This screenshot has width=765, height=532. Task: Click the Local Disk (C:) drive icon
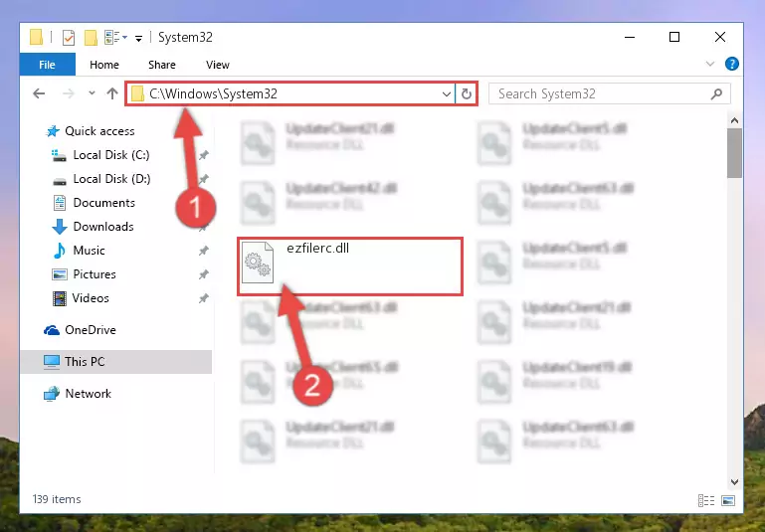[x=59, y=155]
